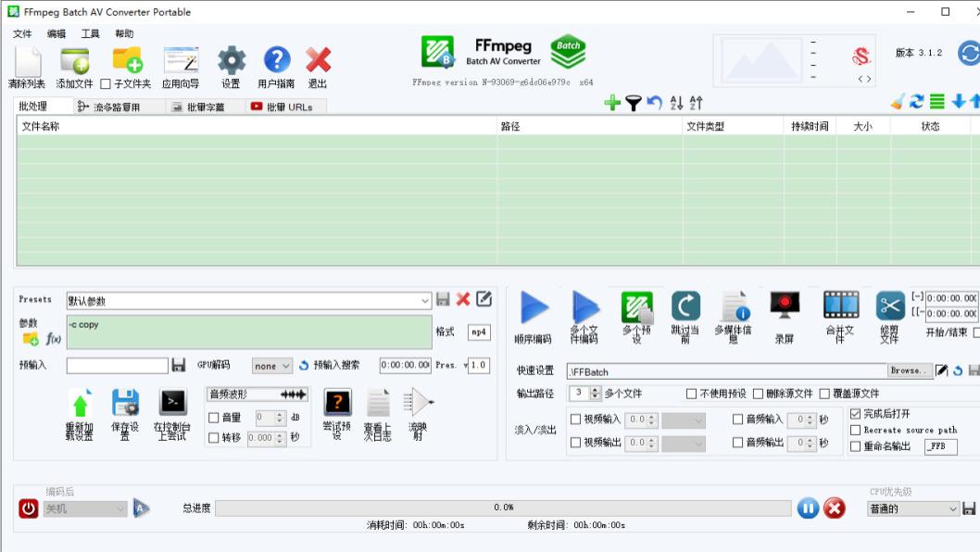Image resolution: width=980 pixels, height=552 pixels.
Task: Enable 视频输入 fade checkbox
Action: point(575,420)
